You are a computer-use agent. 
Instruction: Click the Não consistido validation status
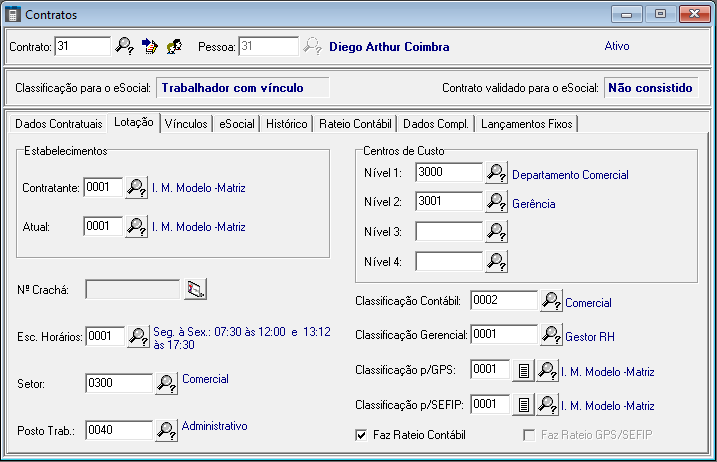651,88
